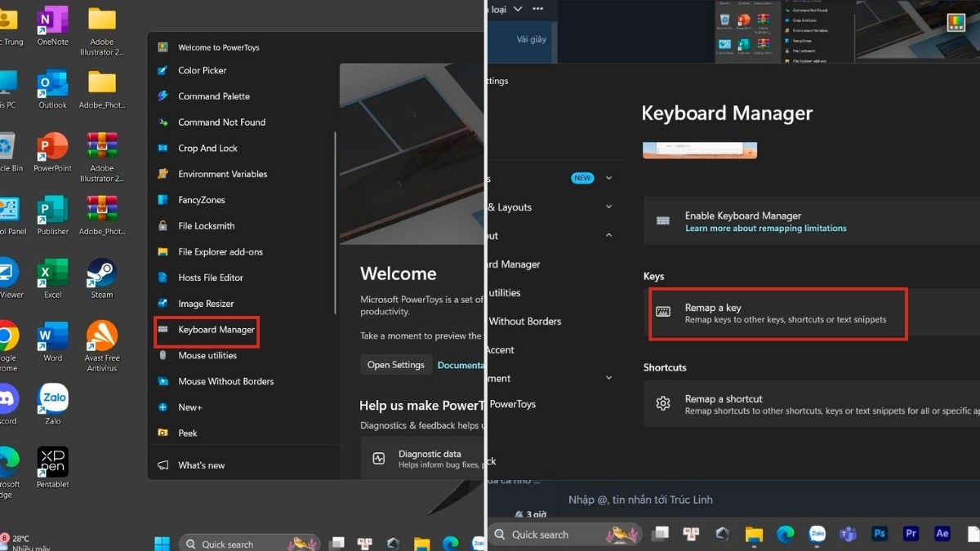Image resolution: width=980 pixels, height=551 pixels.
Task: Select the Avast Free Antivirus desktop icon
Action: [102, 346]
